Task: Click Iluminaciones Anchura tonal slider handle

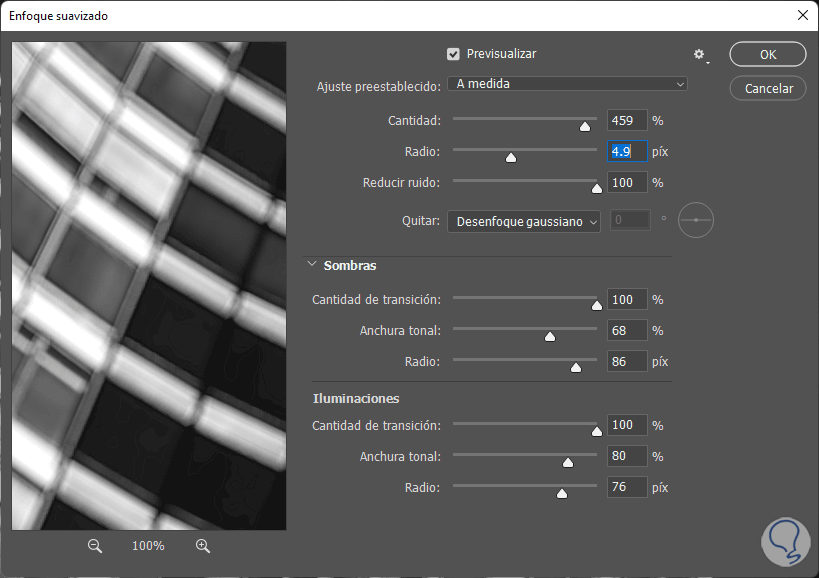Action: (x=568, y=462)
